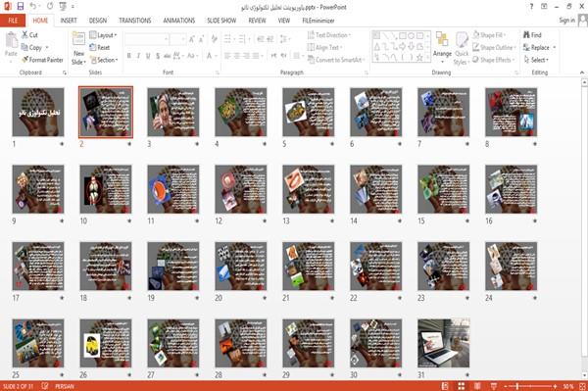
Task: Toggle Underline formatting
Action: (148, 56)
